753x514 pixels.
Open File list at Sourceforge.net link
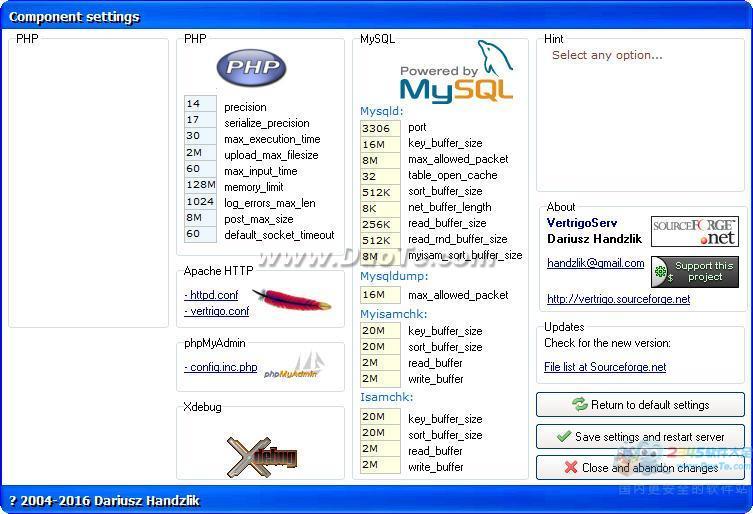605,367
